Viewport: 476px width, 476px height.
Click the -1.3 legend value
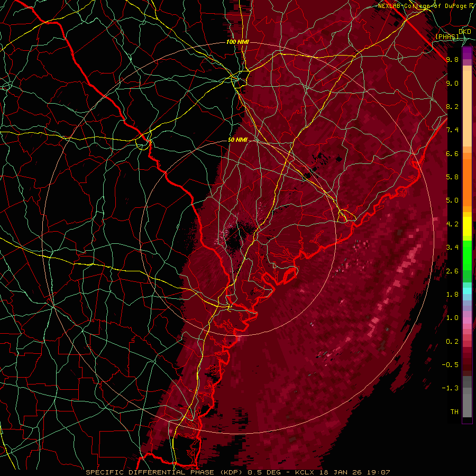click(x=450, y=388)
